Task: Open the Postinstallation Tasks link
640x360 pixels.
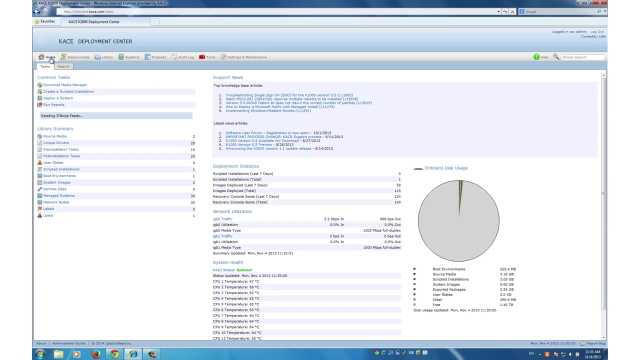Action: tap(62, 156)
